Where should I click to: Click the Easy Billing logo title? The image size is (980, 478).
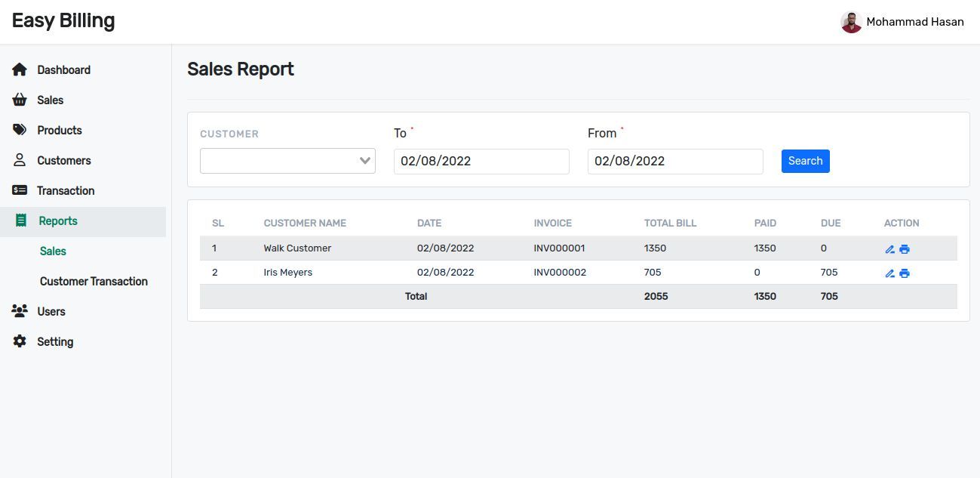(x=63, y=20)
